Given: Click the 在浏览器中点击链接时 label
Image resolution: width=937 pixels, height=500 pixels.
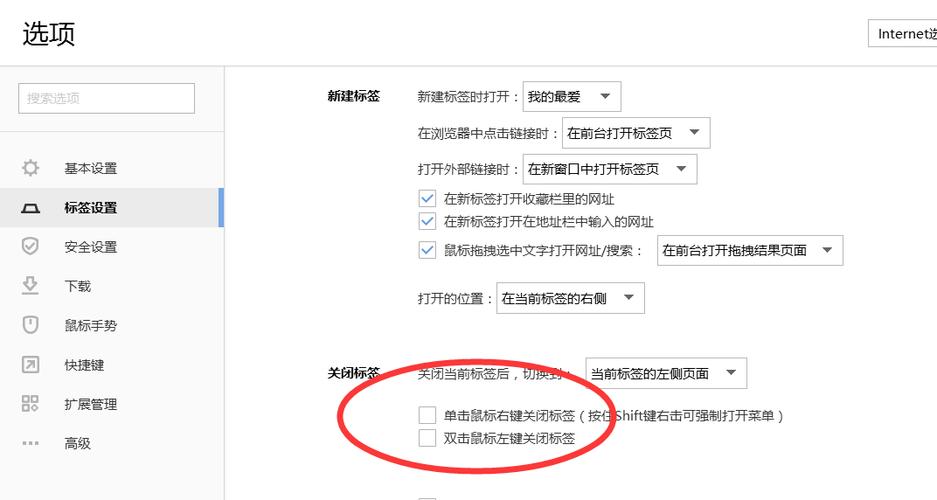Looking at the screenshot, I should (x=488, y=133).
